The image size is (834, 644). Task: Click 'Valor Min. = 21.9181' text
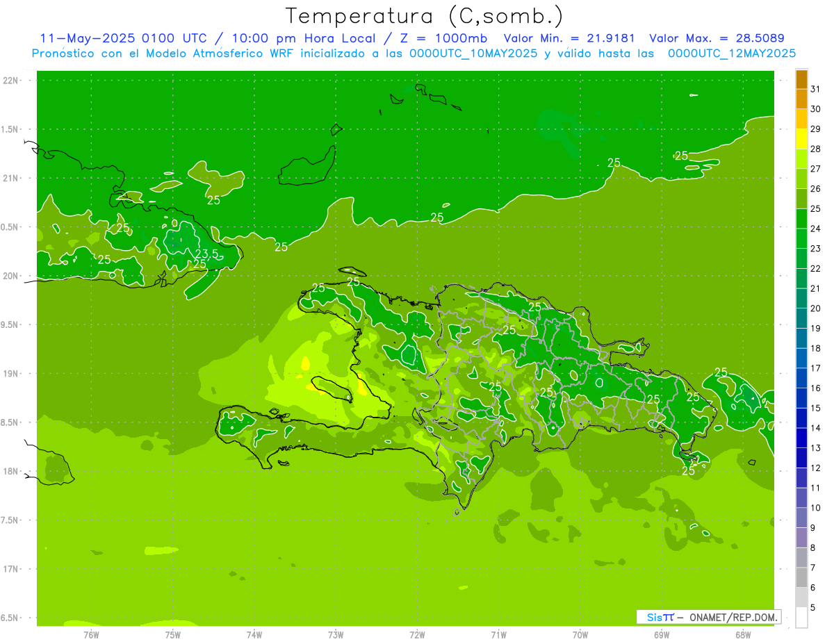click(x=569, y=38)
